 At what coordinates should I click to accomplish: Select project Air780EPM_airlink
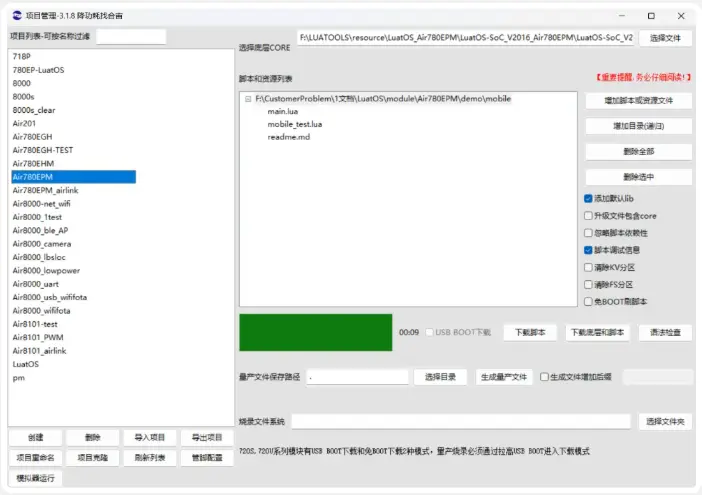tap(45, 190)
